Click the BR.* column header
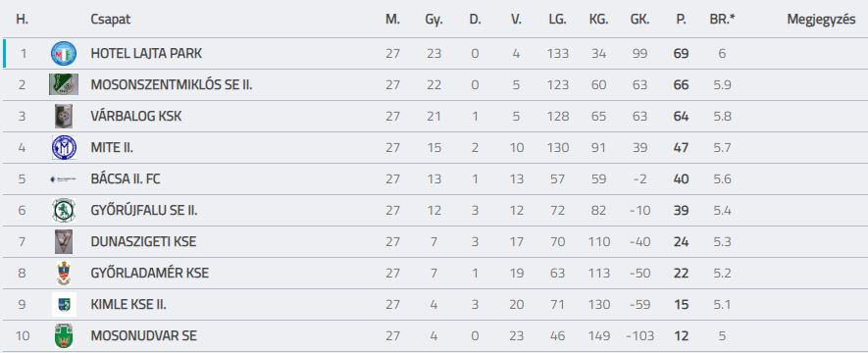Image resolution: width=868 pixels, height=353 pixels. coord(723,20)
